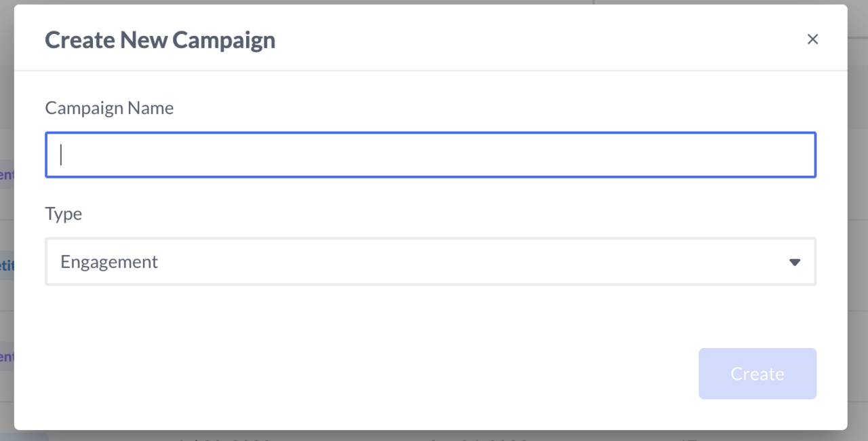Click the Type dropdown caret arrow

(795, 262)
